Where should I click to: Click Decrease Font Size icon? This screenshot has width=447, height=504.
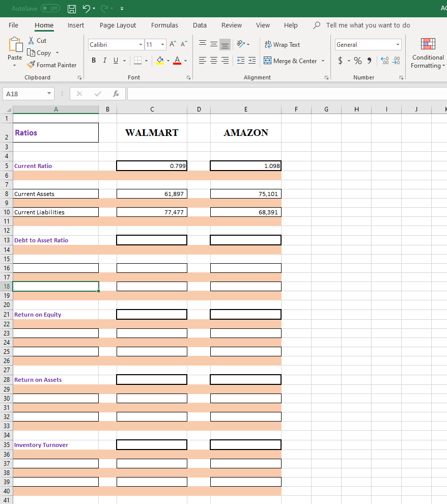tap(183, 44)
